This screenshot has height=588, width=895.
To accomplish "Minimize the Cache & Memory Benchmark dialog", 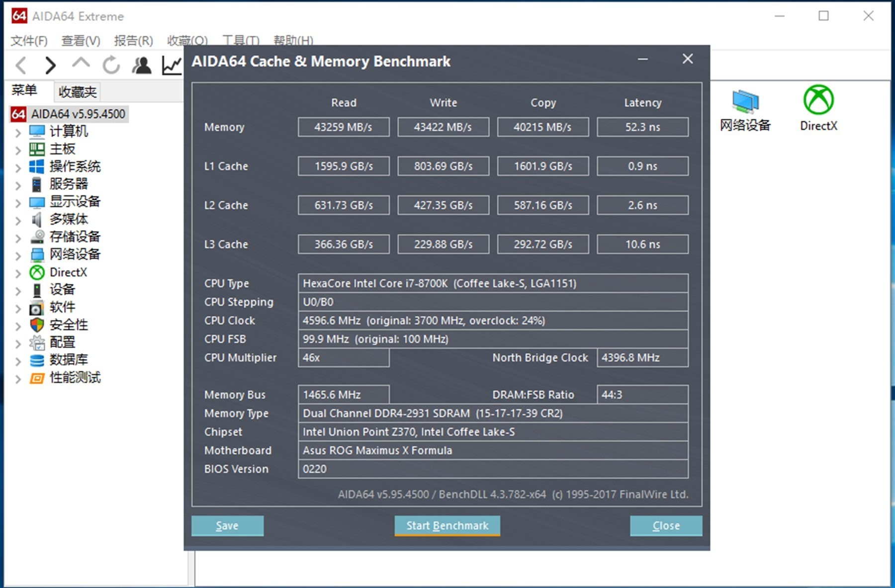I will (x=643, y=60).
